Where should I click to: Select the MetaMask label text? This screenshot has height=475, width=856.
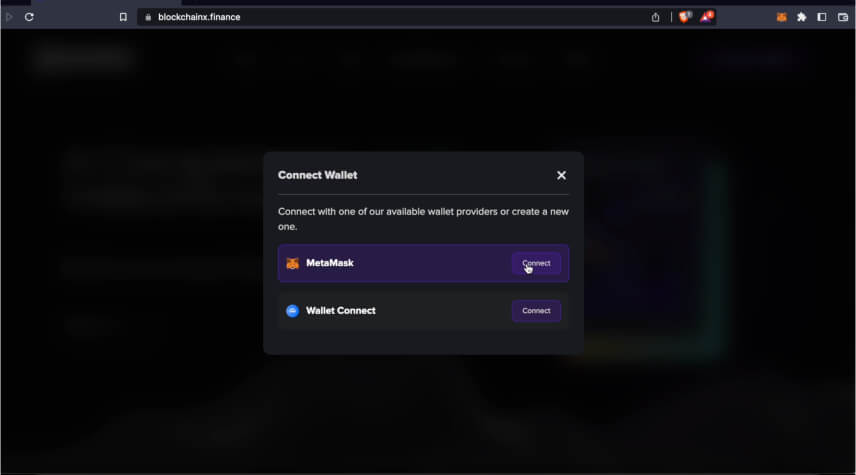[330, 263]
